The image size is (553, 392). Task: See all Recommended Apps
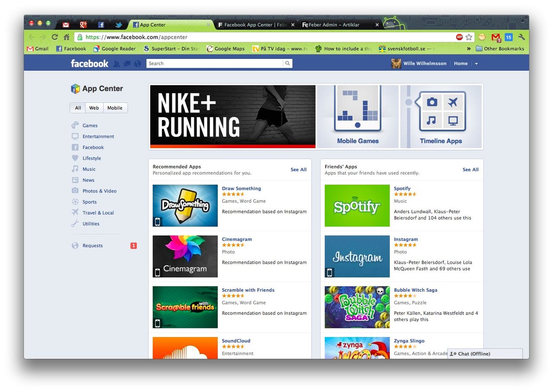[x=299, y=170]
